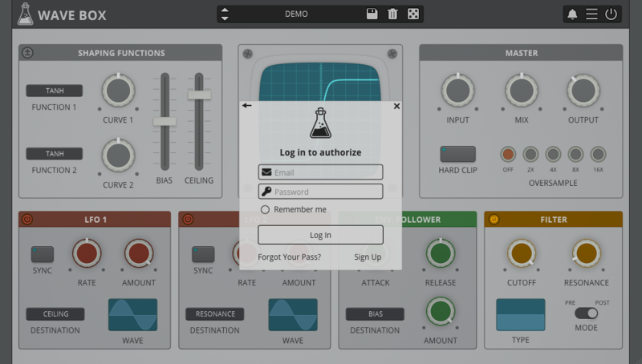Open the notifications bell icon
This screenshot has width=642, height=364.
[x=572, y=14]
